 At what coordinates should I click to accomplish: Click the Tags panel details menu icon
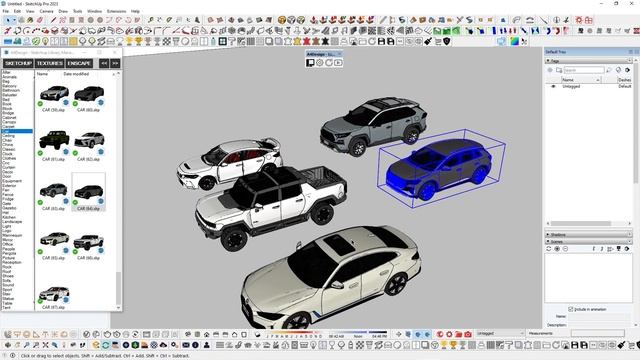coord(627,70)
